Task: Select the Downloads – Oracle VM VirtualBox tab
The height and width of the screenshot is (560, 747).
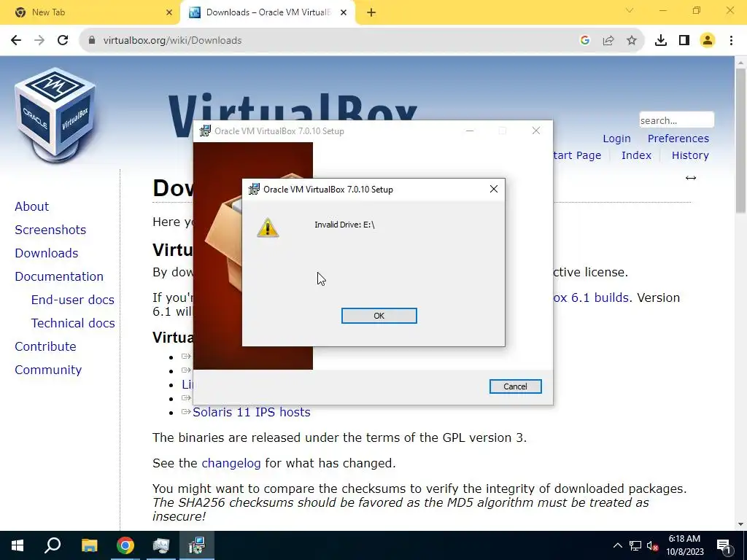Action: tap(267, 12)
